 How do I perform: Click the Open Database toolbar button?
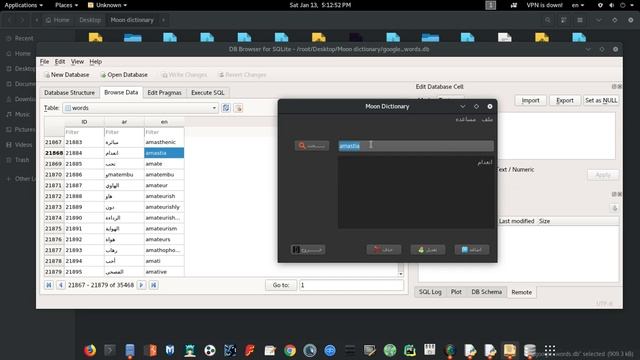coord(124,75)
